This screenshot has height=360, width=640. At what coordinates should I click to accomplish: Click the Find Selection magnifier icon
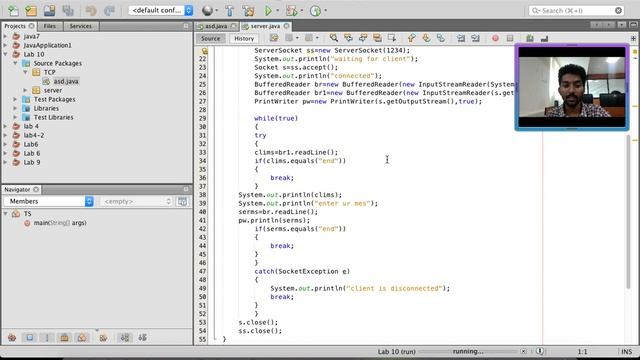pyautogui.click(x=333, y=38)
